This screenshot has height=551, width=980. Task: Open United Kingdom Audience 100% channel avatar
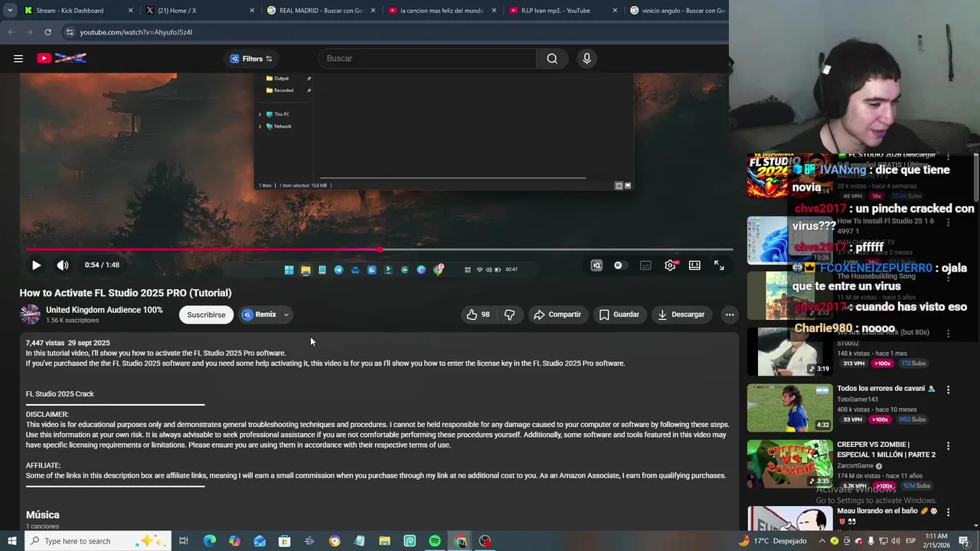pos(30,315)
